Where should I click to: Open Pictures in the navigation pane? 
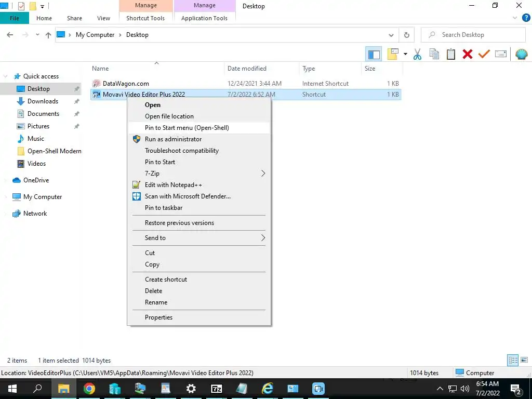point(38,126)
